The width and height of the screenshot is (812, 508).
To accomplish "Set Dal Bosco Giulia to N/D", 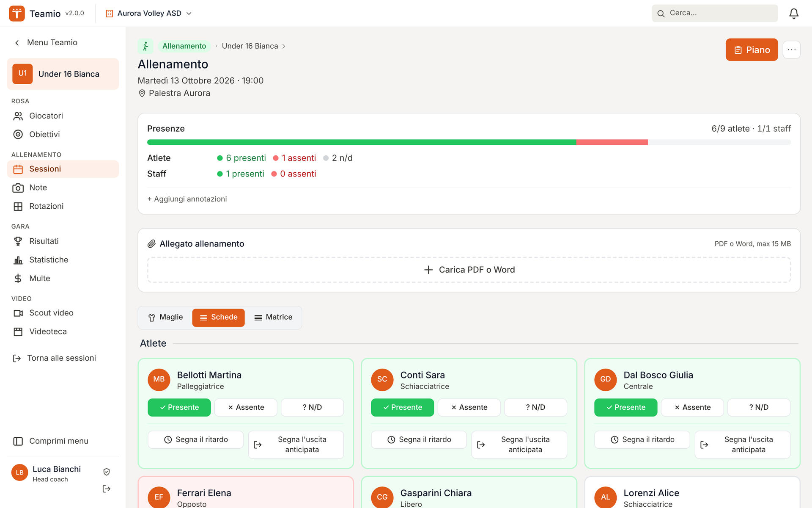I will [x=759, y=407].
